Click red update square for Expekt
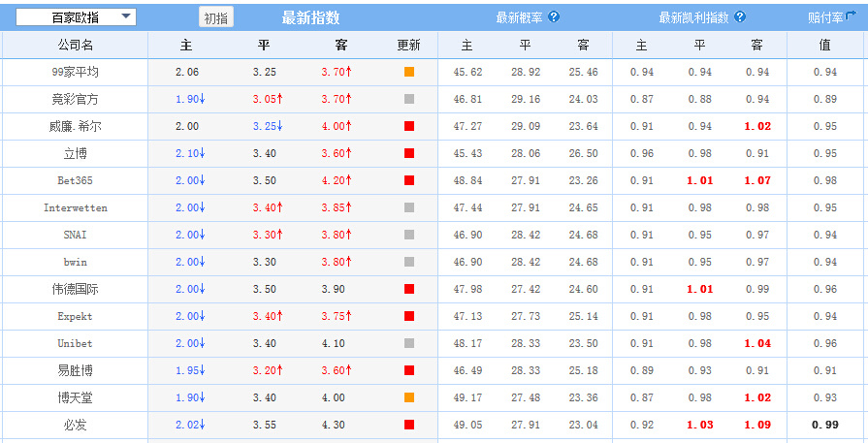The image size is (868, 443). click(409, 316)
